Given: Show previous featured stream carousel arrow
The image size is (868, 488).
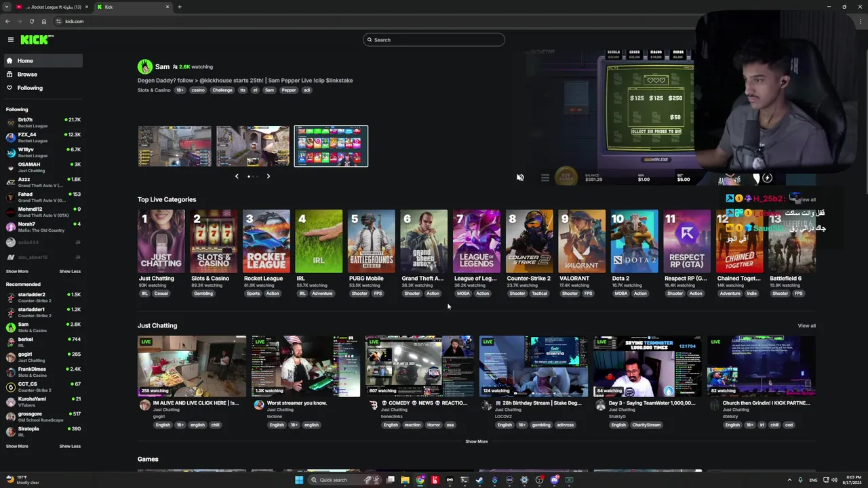Looking at the screenshot, I should tap(237, 176).
